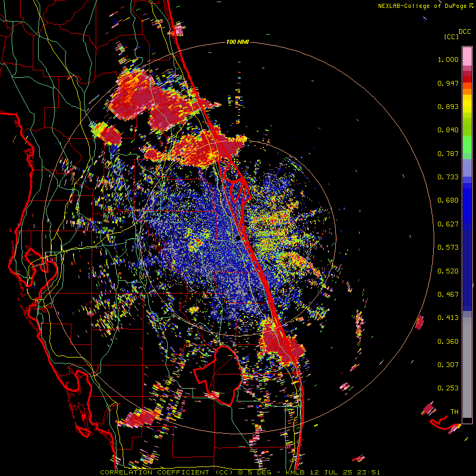Viewport: 476px width, 476px height.
Task: Click the [CC] units label
Action: click(x=452, y=36)
